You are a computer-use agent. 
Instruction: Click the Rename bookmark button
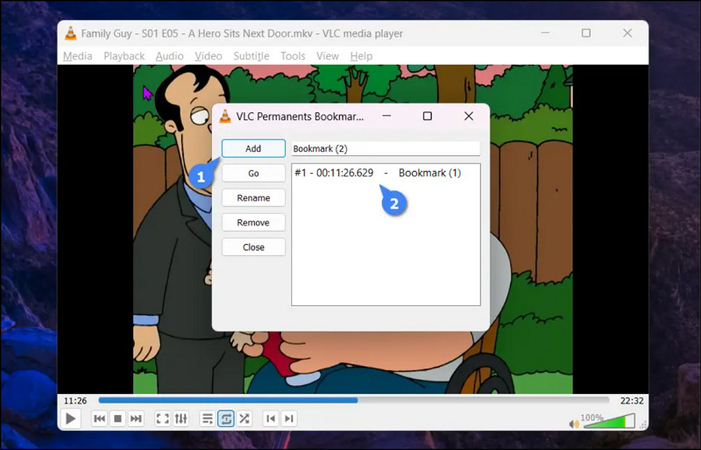(253, 198)
